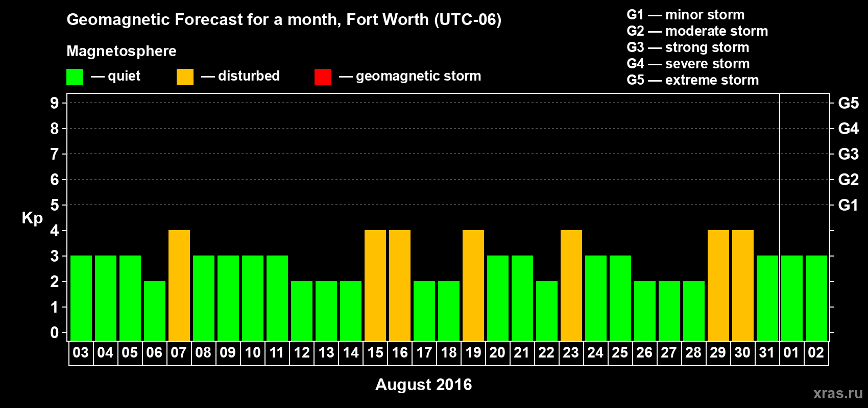
Task: Select the green bar for day 17
Action: click(x=424, y=311)
